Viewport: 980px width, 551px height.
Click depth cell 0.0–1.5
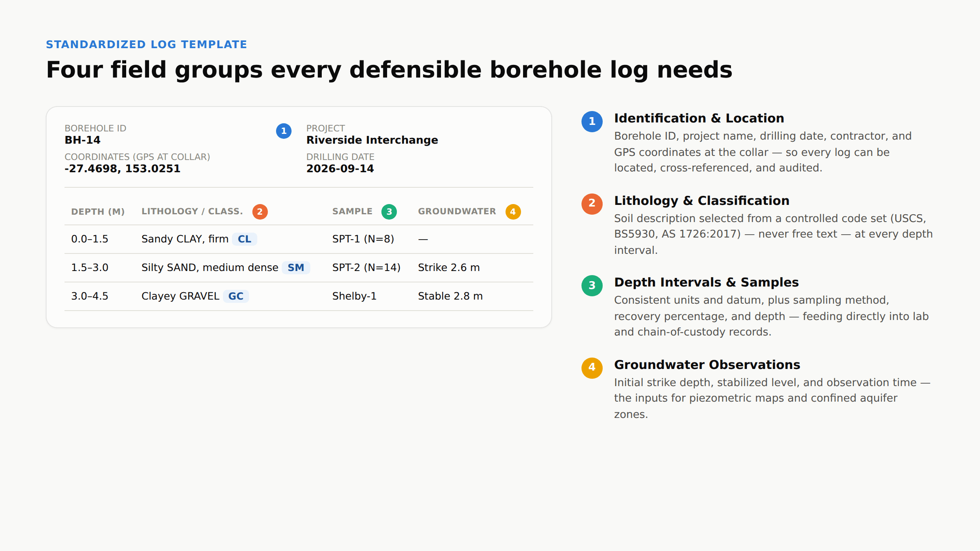pos(90,239)
